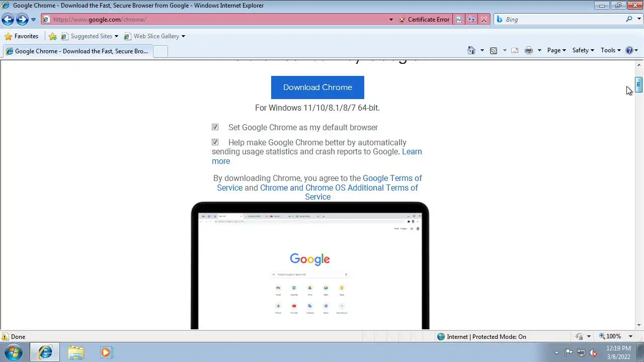Click the Stop loading X icon
This screenshot has height=362, width=644.
pos(484,20)
